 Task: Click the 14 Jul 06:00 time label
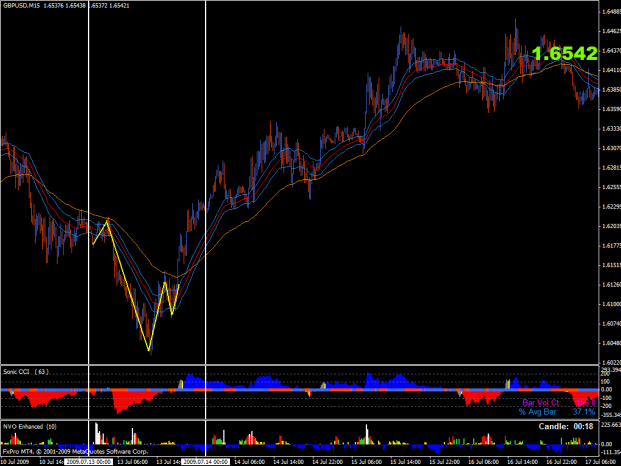pyautogui.click(x=250, y=462)
